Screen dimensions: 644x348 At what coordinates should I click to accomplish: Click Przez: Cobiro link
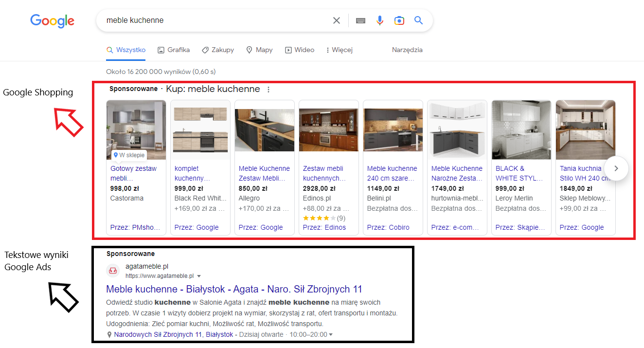(x=388, y=227)
